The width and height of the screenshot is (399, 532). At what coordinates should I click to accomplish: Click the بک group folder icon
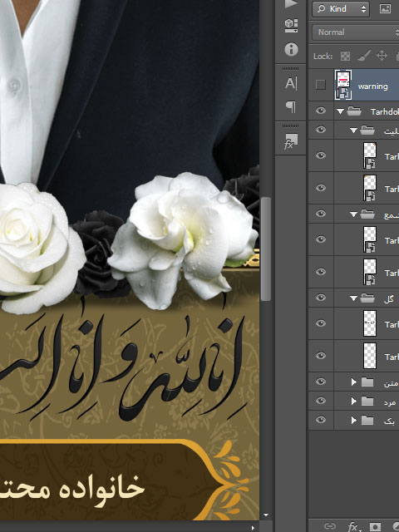pos(367,420)
